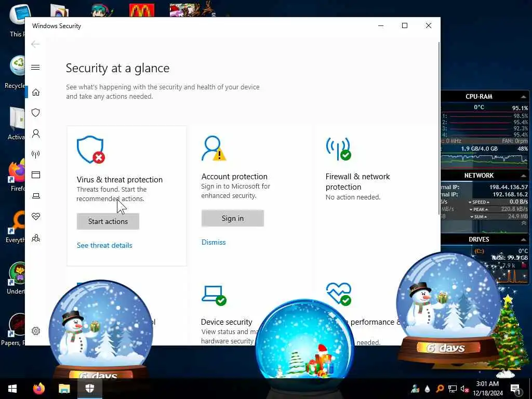Click the Device security laptop tile icon

coord(214,296)
